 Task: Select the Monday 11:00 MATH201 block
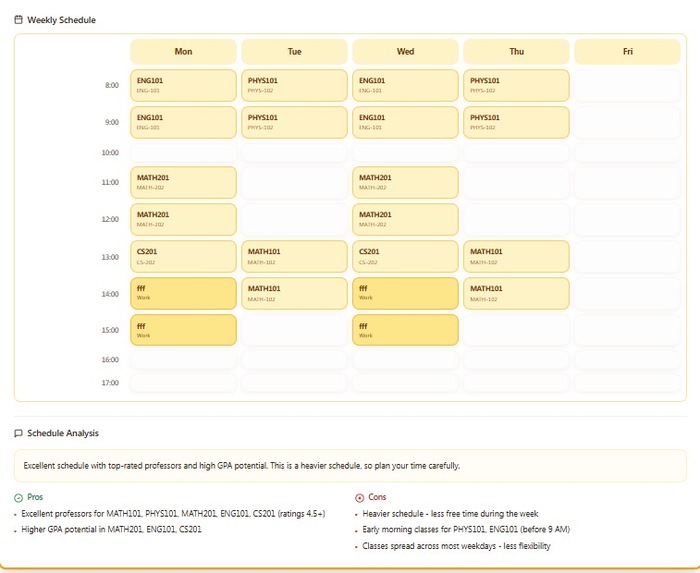click(x=183, y=182)
